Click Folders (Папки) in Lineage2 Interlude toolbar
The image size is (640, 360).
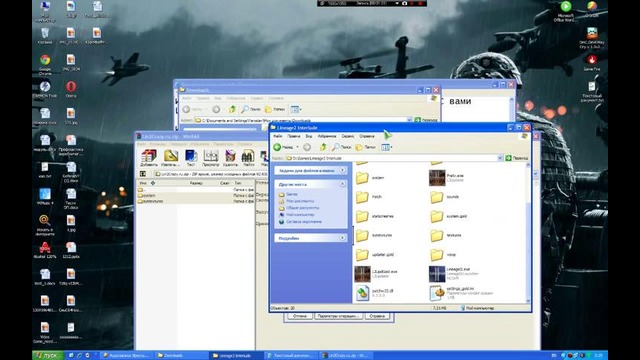tap(366, 147)
